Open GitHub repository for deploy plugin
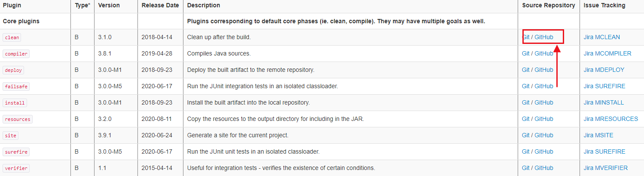Image resolution: width=644 pixels, height=176 pixels. [544, 70]
